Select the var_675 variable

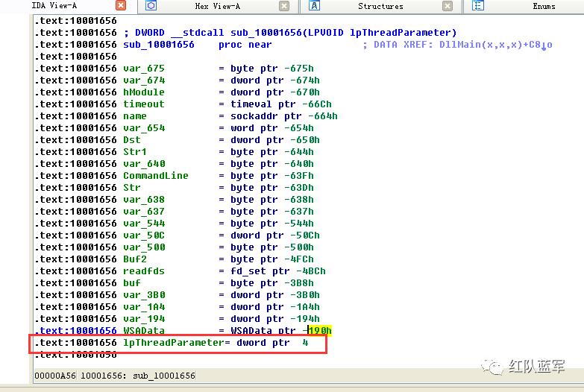click(144, 69)
